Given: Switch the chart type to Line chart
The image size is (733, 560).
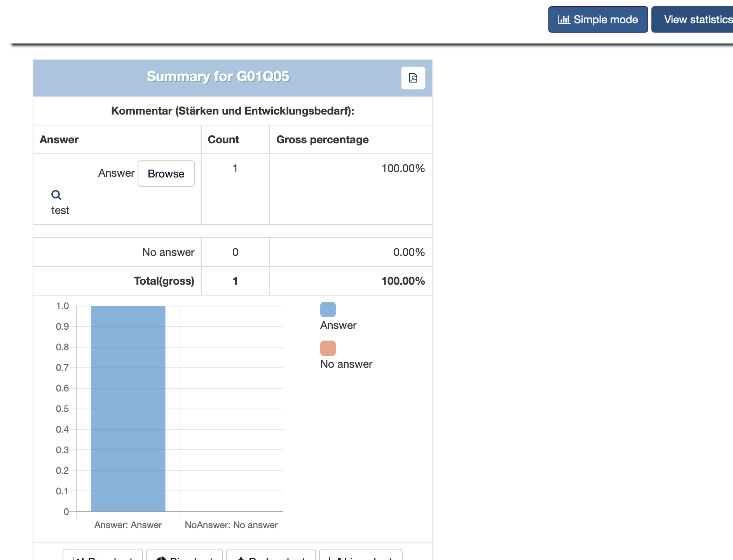Looking at the screenshot, I should pyautogui.click(x=361, y=556).
